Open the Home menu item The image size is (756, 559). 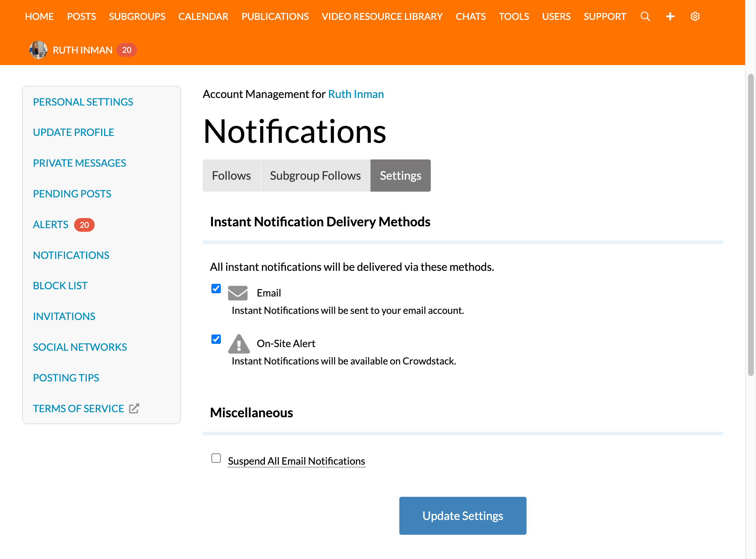(39, 16)
